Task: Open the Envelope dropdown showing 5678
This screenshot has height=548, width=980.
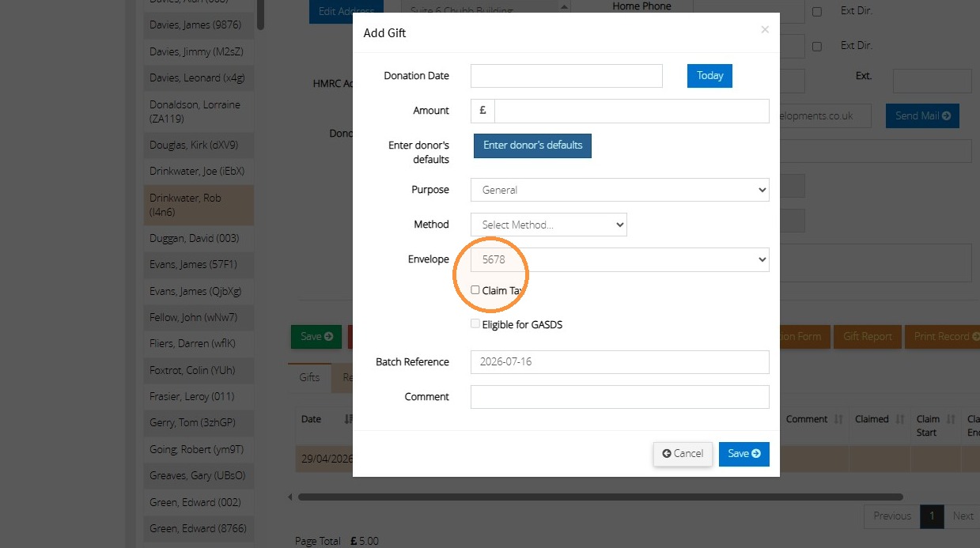Action: point(619,259)
